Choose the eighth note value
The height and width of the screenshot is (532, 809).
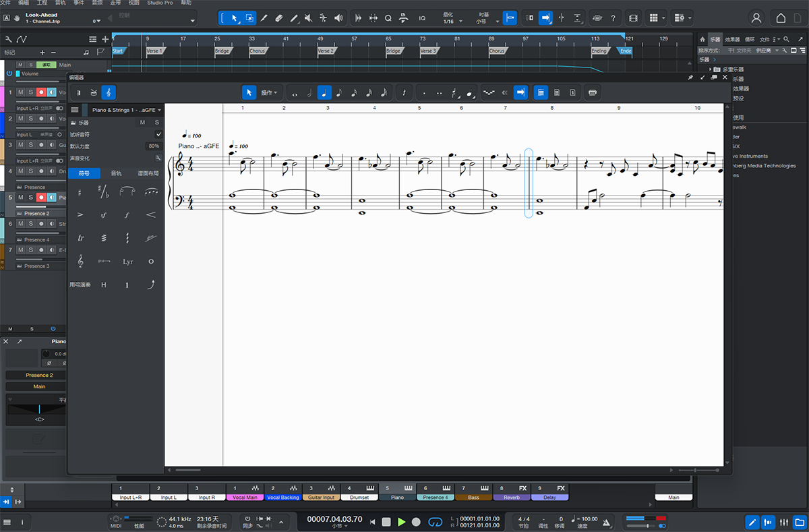click(x=339, y=92)
